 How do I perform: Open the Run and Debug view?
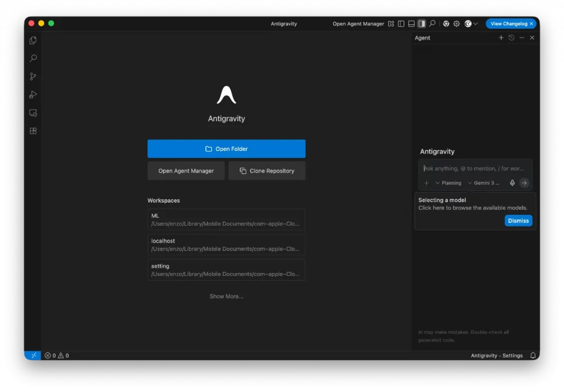tap(33, 95)
